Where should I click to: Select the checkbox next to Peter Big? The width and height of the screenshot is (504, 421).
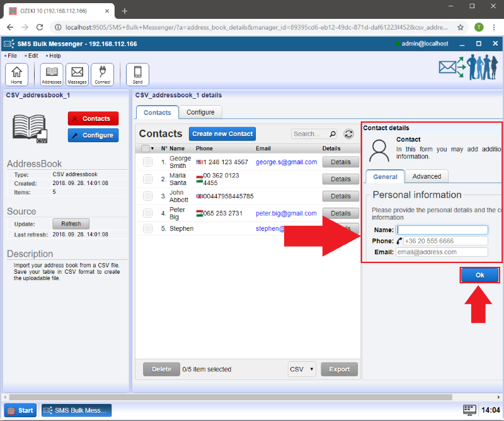tap(147, 213)
